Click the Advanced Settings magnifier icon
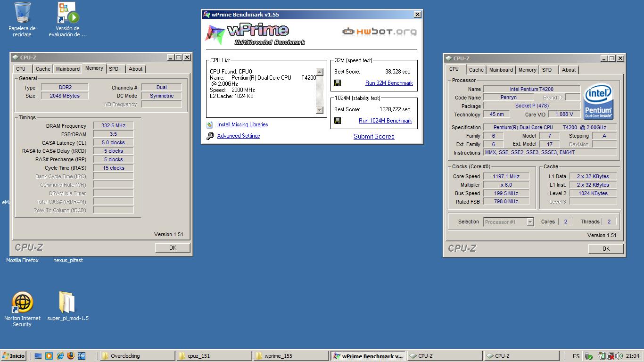Screen dimensions: 644x362 point(210,136)
